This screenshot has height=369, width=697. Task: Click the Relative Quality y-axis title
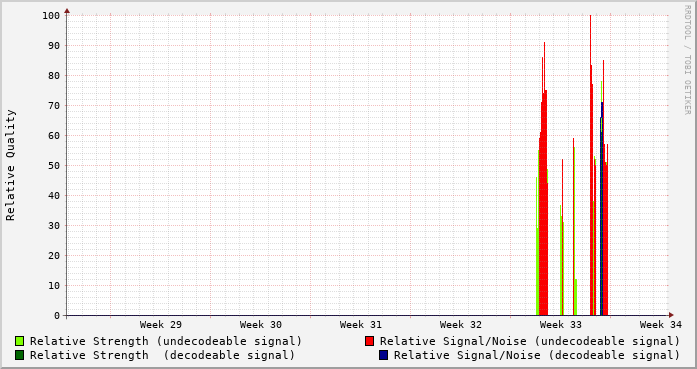point(10,165)
